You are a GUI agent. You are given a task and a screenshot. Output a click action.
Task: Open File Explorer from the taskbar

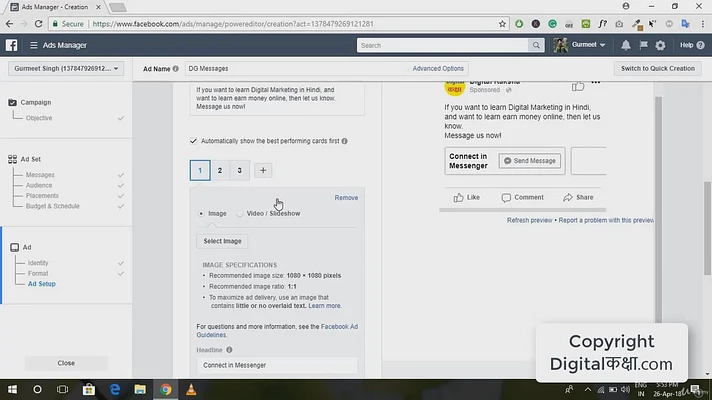[140, 390]
